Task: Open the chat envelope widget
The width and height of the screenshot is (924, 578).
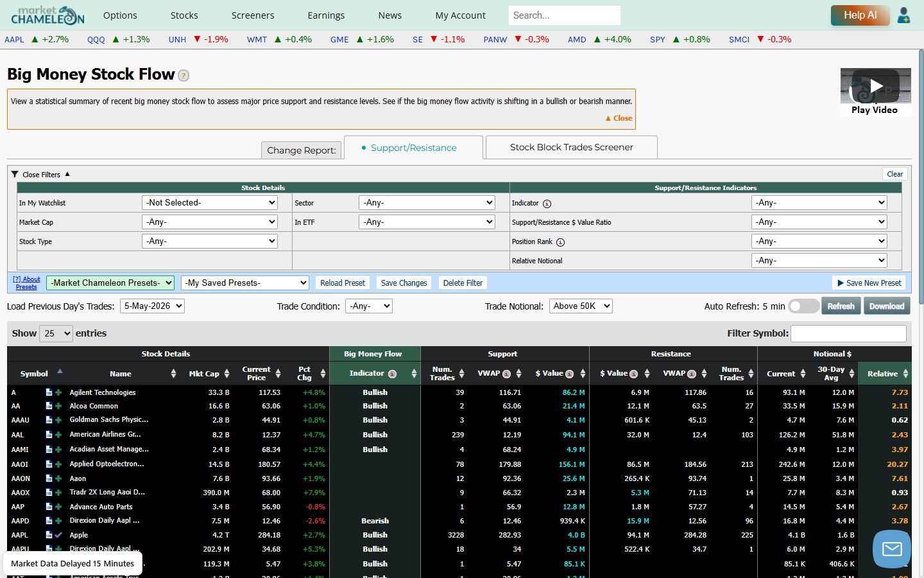Action: coord(892,549)
